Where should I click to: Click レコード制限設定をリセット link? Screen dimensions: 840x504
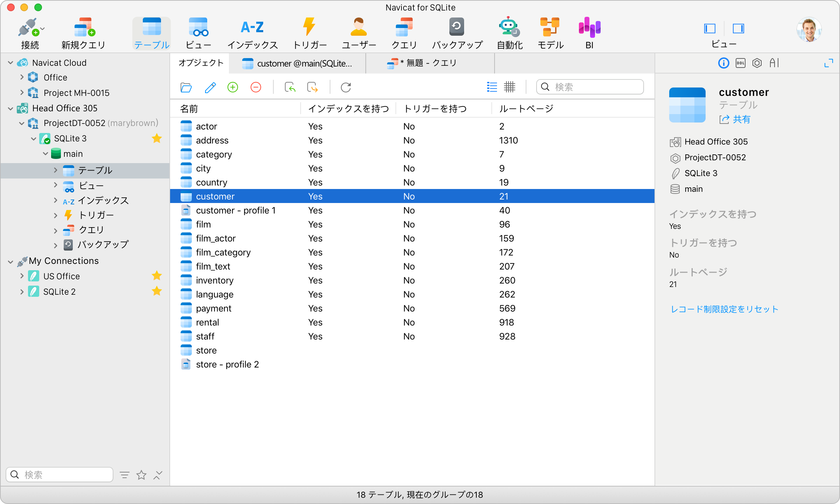click(x=724, y=309)
